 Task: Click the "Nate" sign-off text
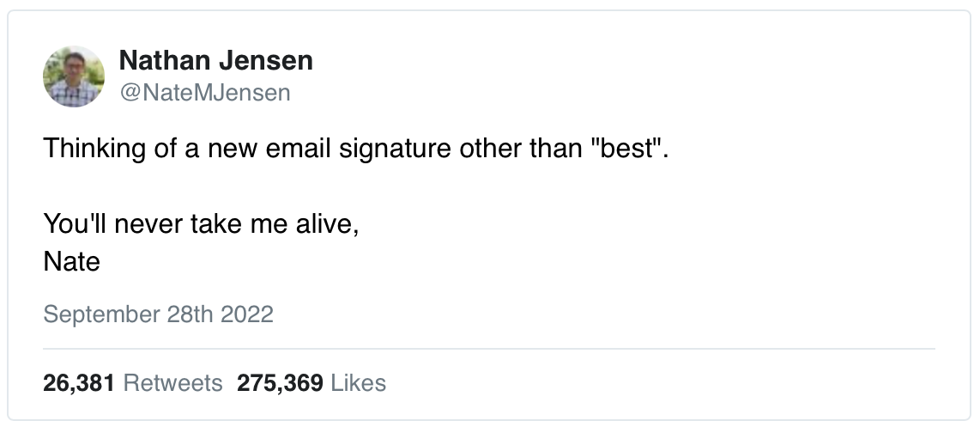[x=72, y=260]
